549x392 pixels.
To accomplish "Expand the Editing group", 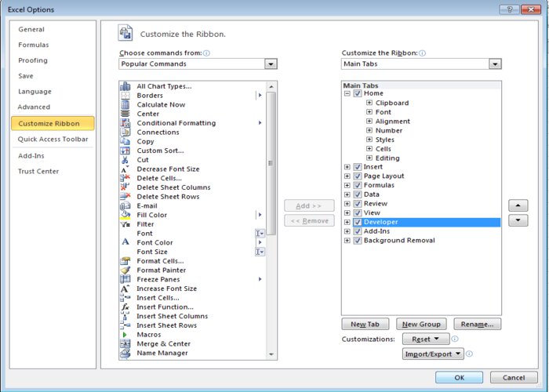I will pos(369,158).
